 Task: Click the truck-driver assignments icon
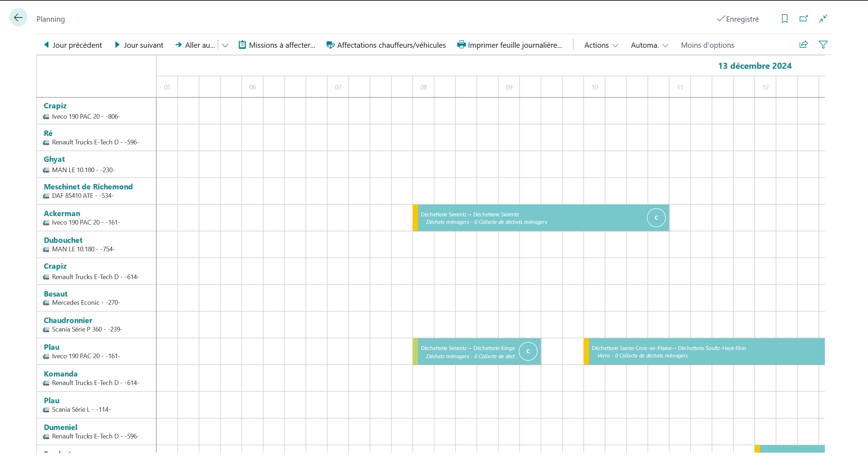pos(331,45)
